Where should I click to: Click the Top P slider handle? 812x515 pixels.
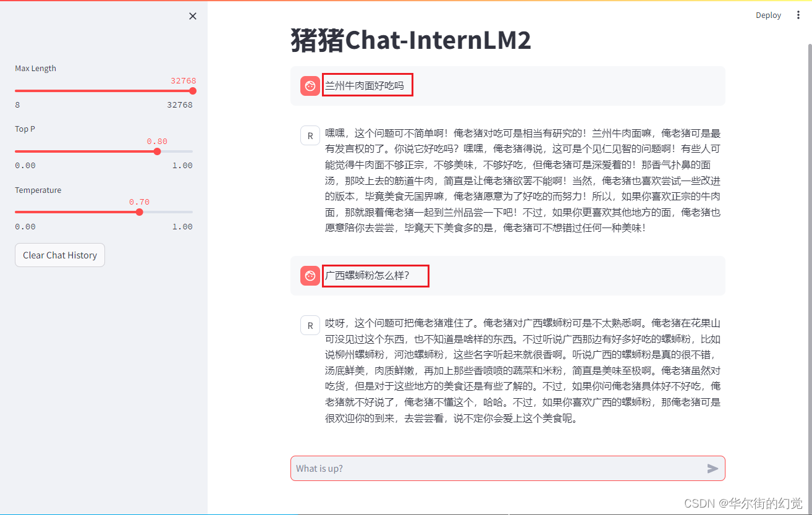click(x=157, y=151)
